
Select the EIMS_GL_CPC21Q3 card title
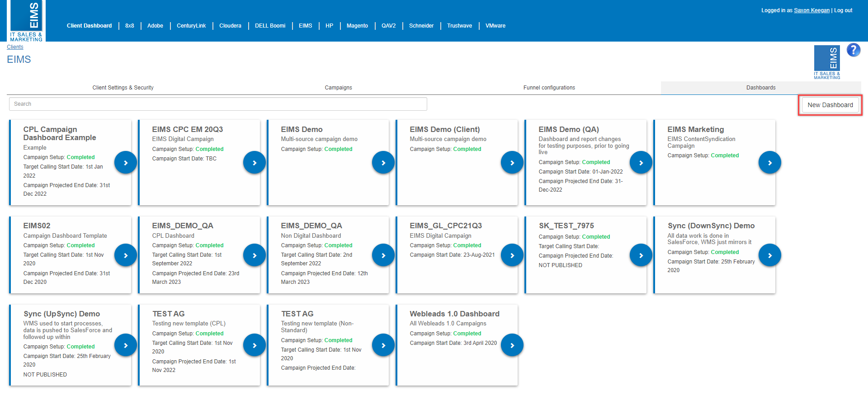click(x=446, y=226)
